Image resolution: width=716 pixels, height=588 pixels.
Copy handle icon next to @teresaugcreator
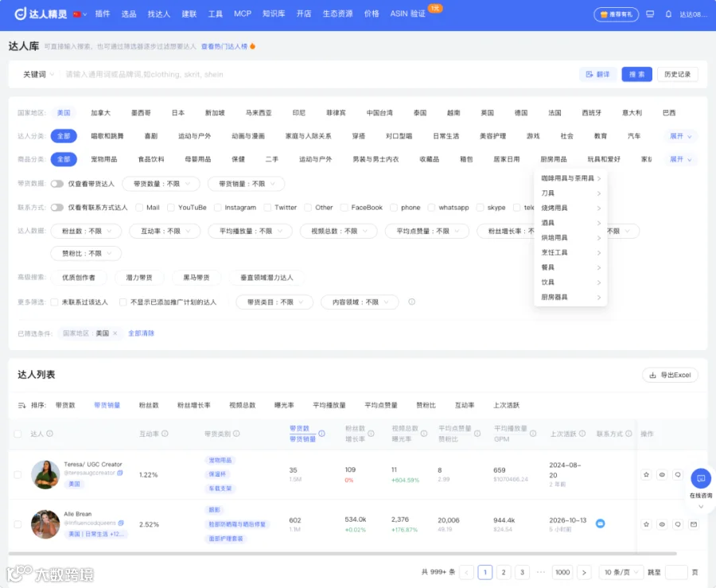(120, 473)
